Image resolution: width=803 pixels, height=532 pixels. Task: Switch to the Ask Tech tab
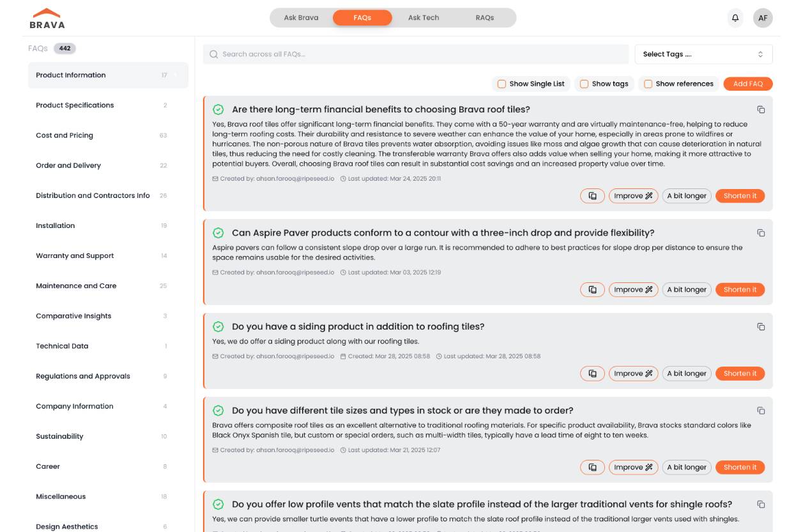pos(424,18)
